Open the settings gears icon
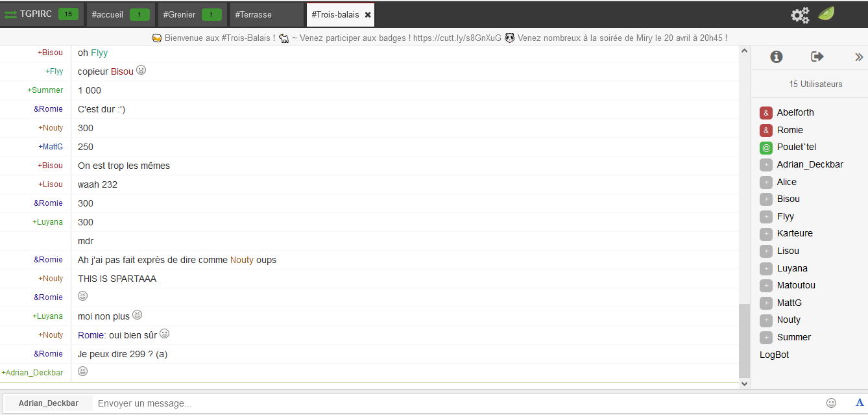Viewport: 868px width, 415px height. click(x=800, y=14)
